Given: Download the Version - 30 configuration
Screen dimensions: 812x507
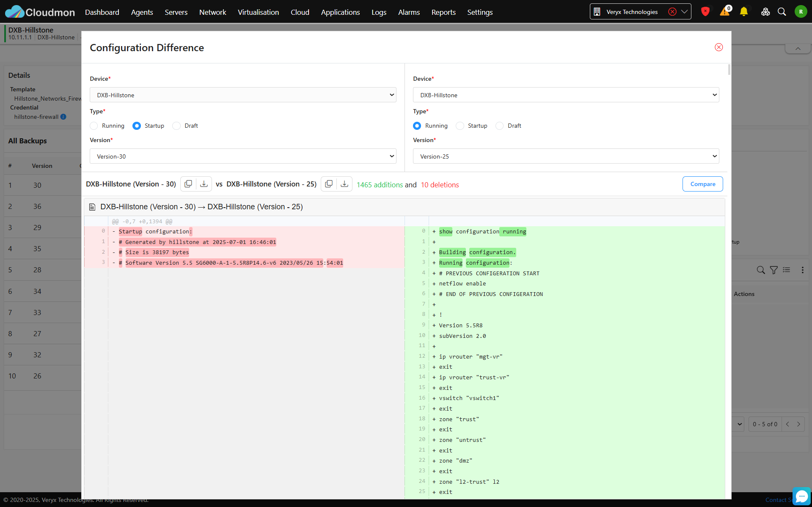Looking at the screenshot, I should (x=204, y=184).
